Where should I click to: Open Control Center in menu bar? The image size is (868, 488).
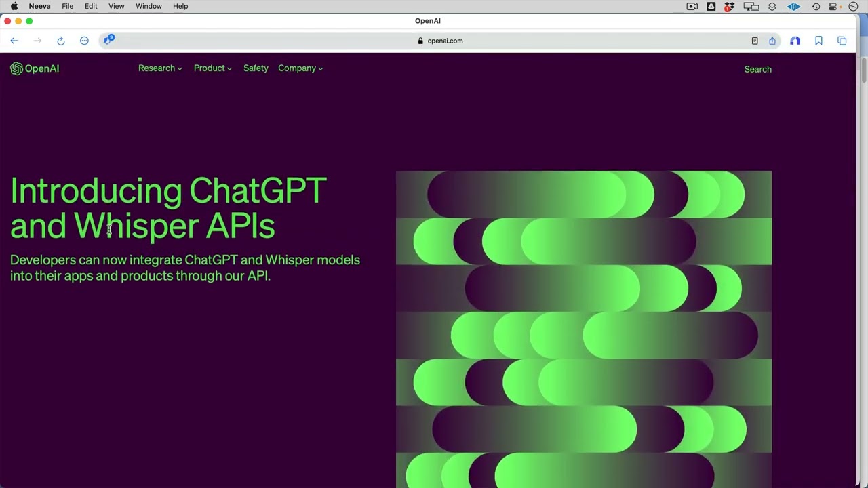(833, 6)
